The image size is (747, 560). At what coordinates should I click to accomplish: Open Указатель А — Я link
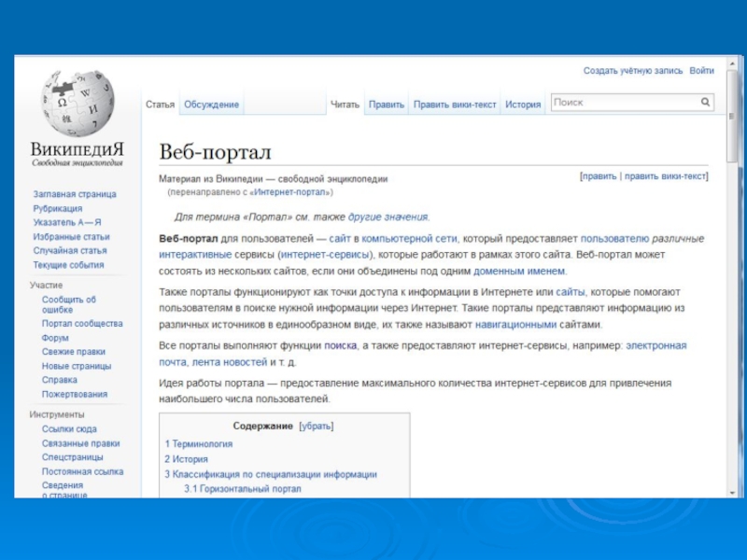coord(67,222)
